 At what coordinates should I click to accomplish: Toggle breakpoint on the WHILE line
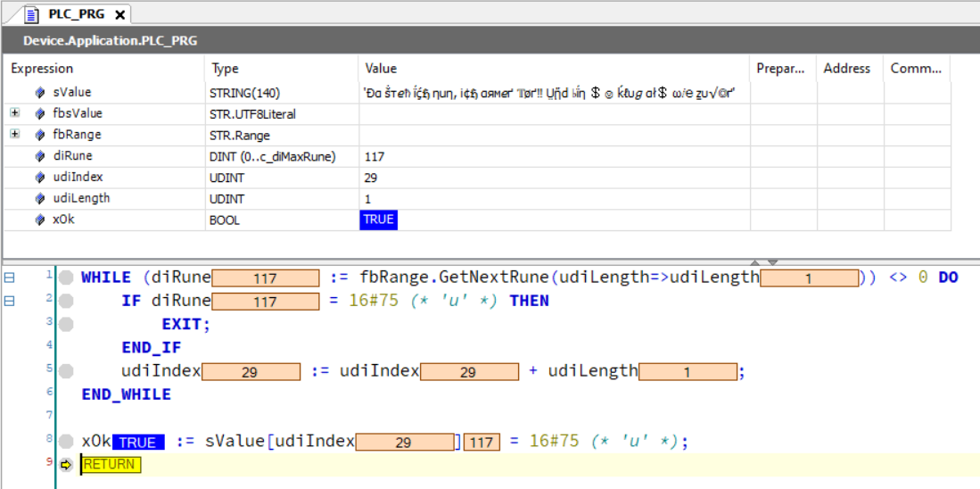[x=66, y=278]
